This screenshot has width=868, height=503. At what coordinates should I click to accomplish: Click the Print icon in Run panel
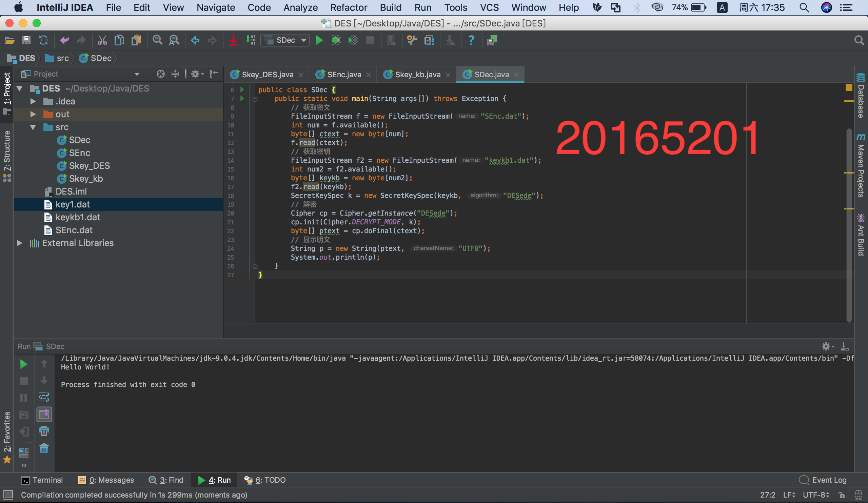point(44,431)
